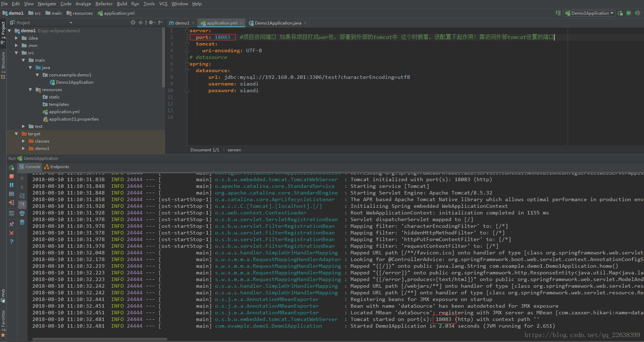
Task: Run with coverage from top toolbar
Action: tap(638, 13)
